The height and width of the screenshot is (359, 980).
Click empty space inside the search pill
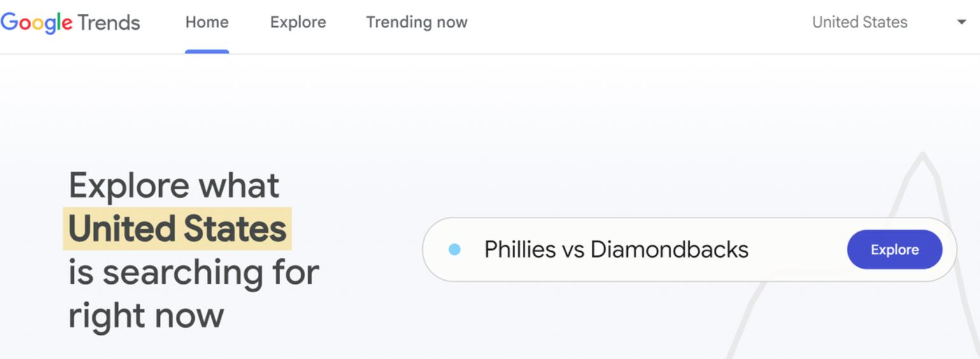tap(796, 249)
